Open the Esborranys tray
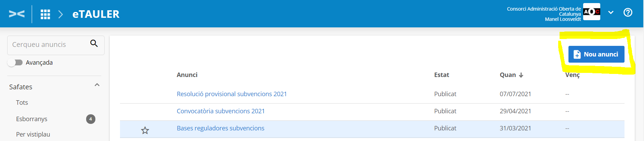 [x=32, y=119]
